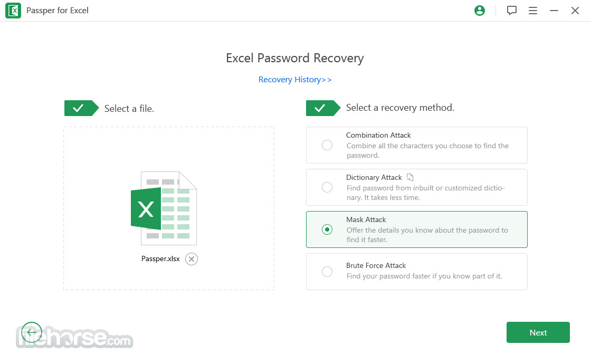The width and height of the screenshot is (591, 364).
Task: Click the Next button
Action: coord(538,332)
